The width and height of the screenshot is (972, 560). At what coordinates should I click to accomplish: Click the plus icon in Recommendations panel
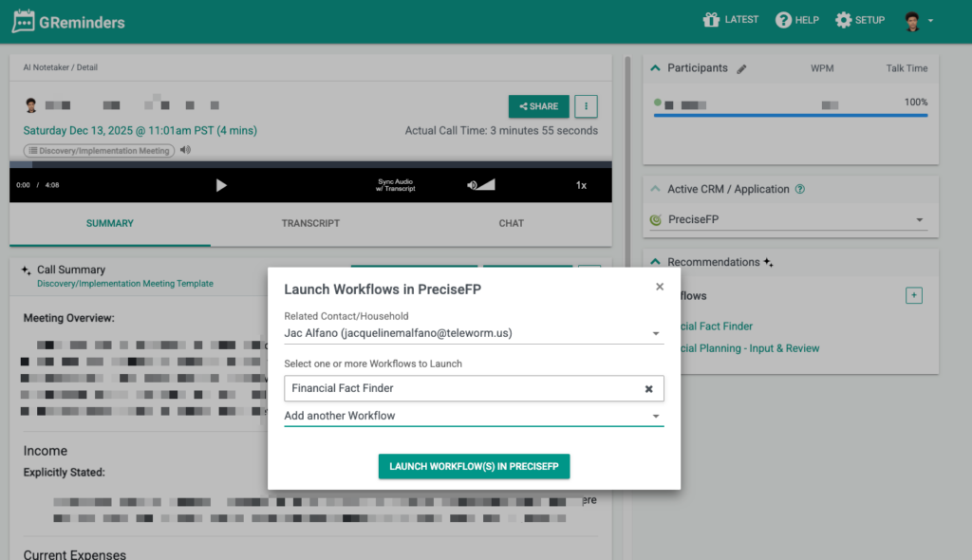click(913, 295)
